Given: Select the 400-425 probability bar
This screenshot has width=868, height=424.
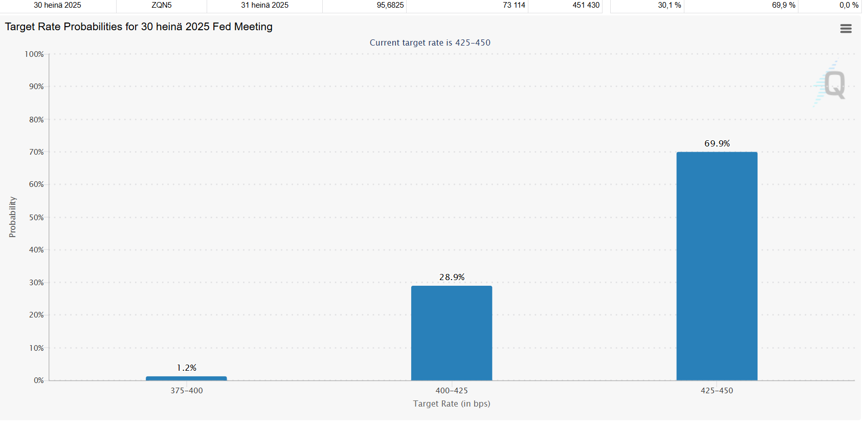Looking at the screenshot, I should 451,333.
